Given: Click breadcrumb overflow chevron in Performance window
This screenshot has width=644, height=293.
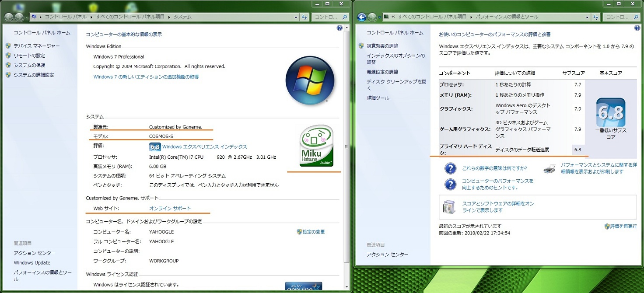Looking at the screenshot, I should pyautogui.click(x=394, y=17).
